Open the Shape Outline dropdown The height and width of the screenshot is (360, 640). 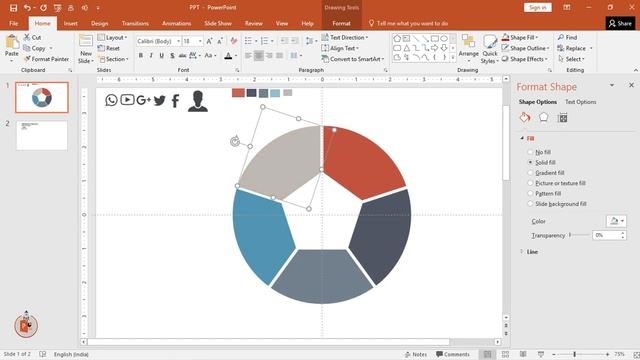click(526, 48)
